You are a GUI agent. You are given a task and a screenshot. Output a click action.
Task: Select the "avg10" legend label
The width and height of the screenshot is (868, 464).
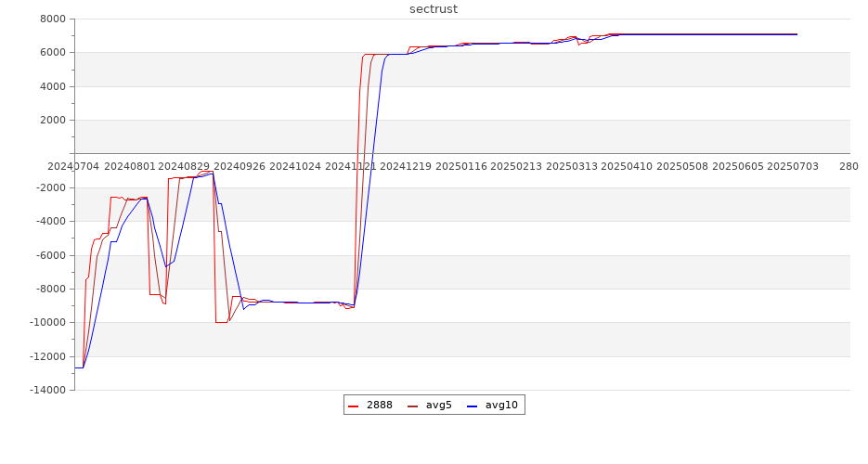pyautogui.click(x=501, y=405)
